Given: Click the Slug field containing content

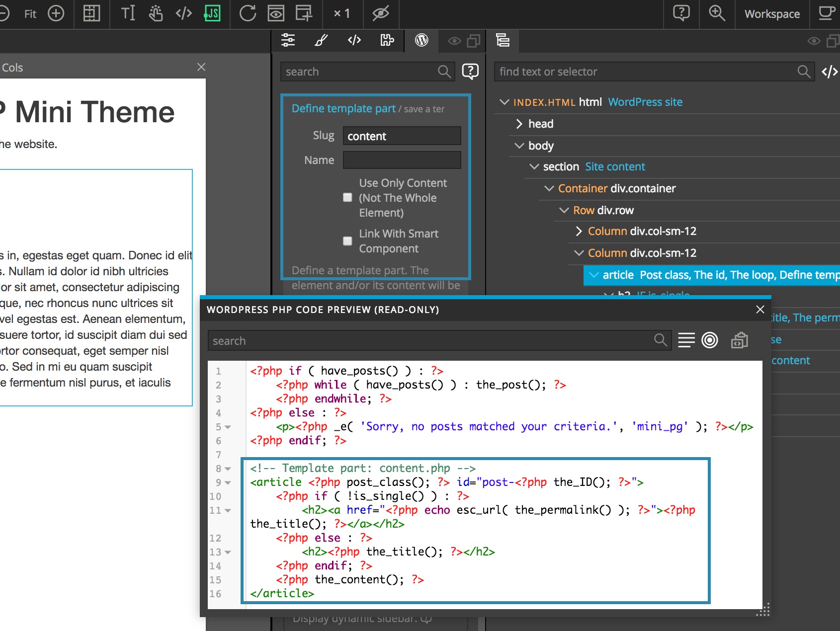Looking at the screenshot, I should 402,136.
